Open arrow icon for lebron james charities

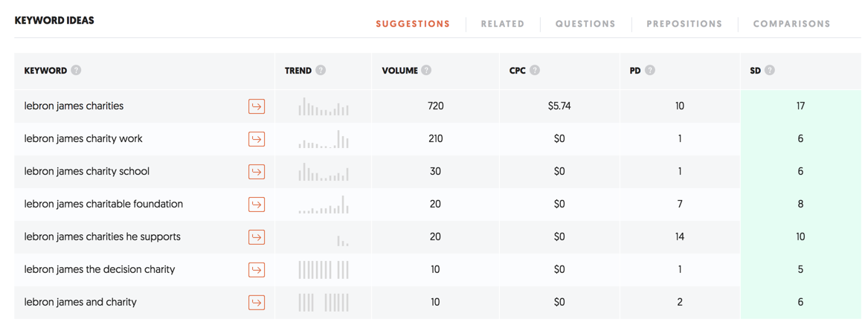(257, 106)
